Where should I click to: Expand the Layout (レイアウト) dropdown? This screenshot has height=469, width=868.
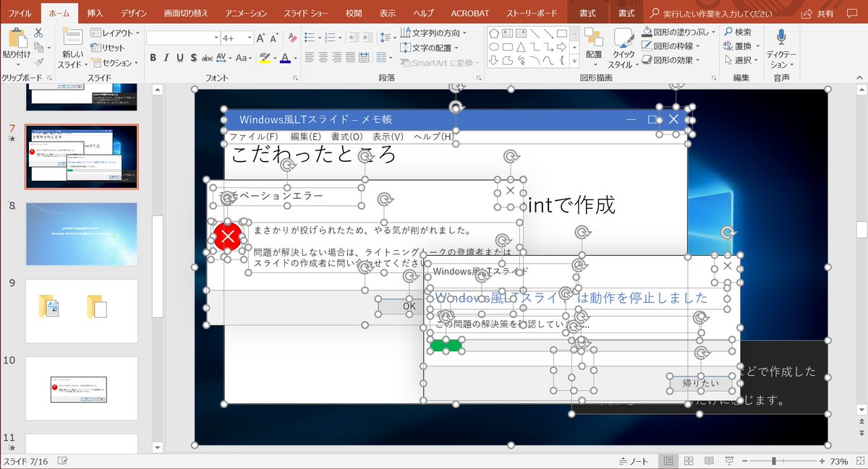click(115, 33)
